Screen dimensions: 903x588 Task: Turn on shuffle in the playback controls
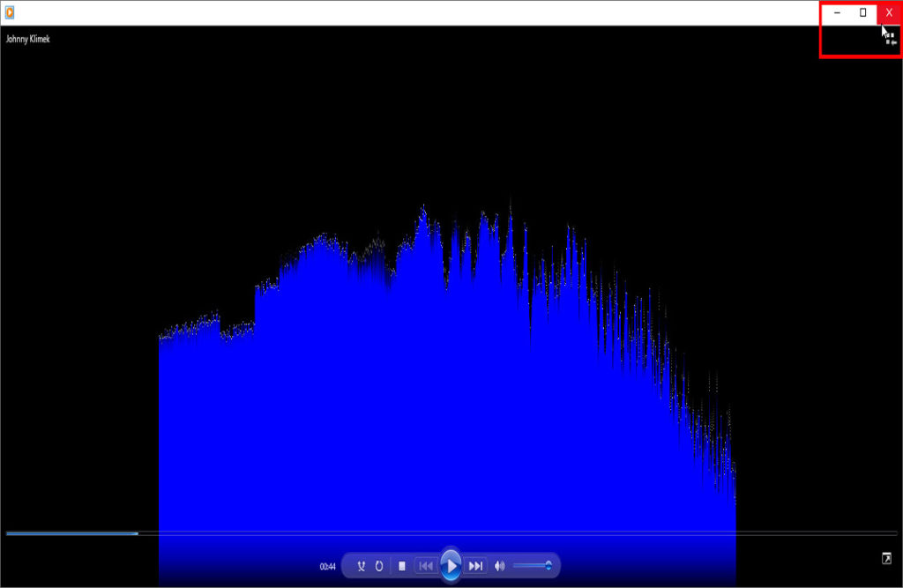pyautogui.click(x=361, y=566)
